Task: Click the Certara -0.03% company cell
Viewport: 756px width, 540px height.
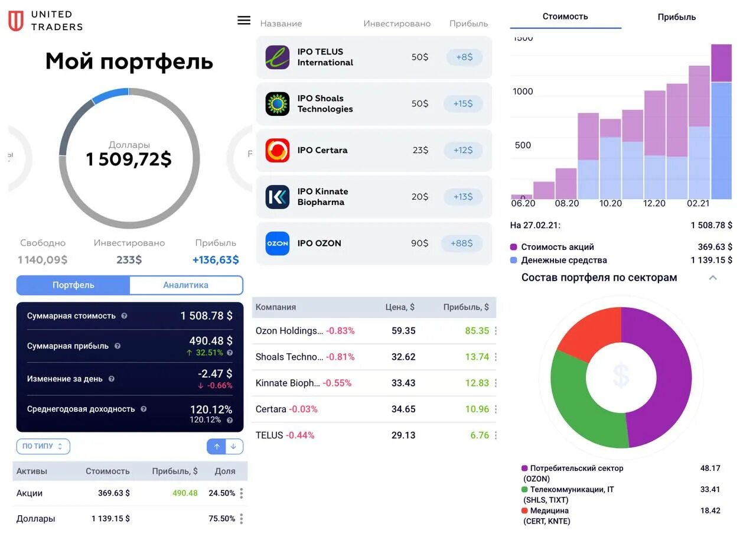Action: 286,409
